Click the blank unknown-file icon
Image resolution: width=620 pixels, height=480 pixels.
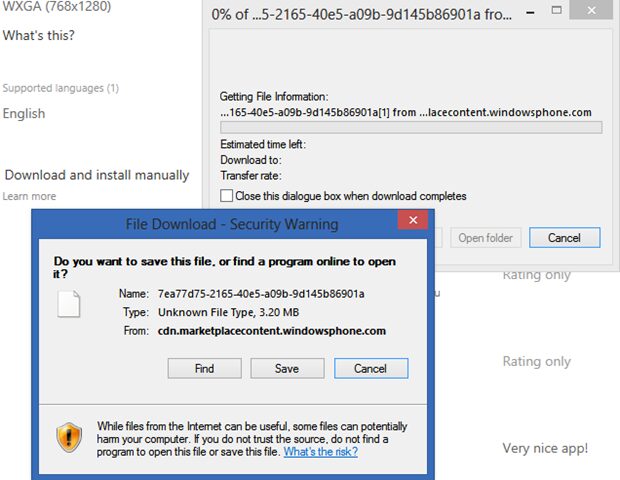[x=69, y=304]
